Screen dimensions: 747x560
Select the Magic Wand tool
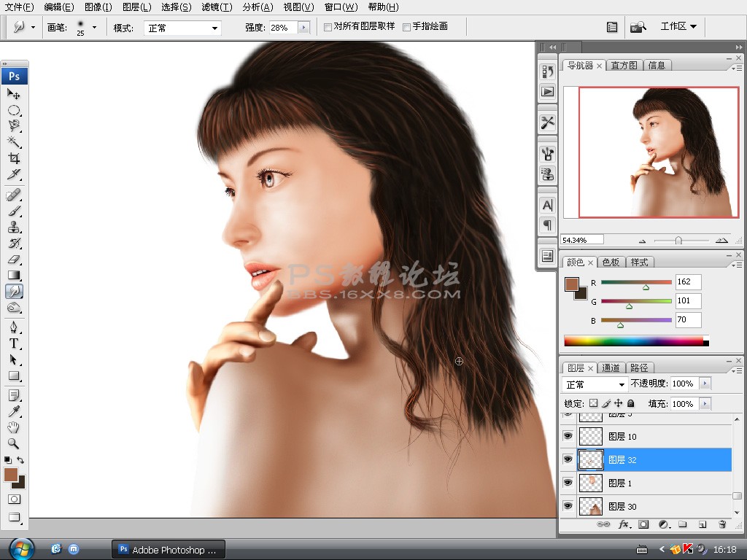pos(13,142)
